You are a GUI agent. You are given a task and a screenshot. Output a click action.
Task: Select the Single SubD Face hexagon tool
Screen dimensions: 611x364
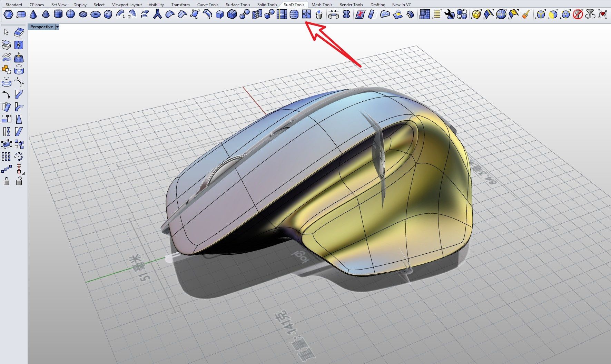(8, 14)
